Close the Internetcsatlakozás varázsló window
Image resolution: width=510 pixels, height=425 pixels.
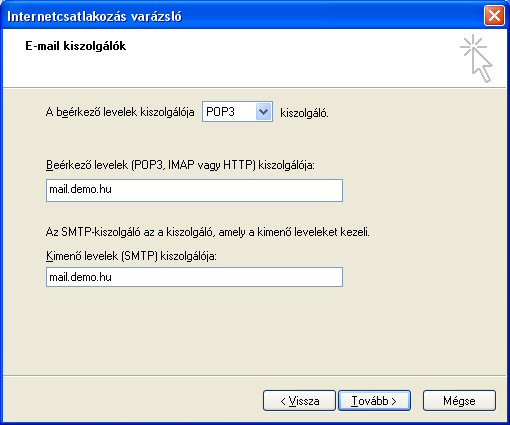click(494, 15)
